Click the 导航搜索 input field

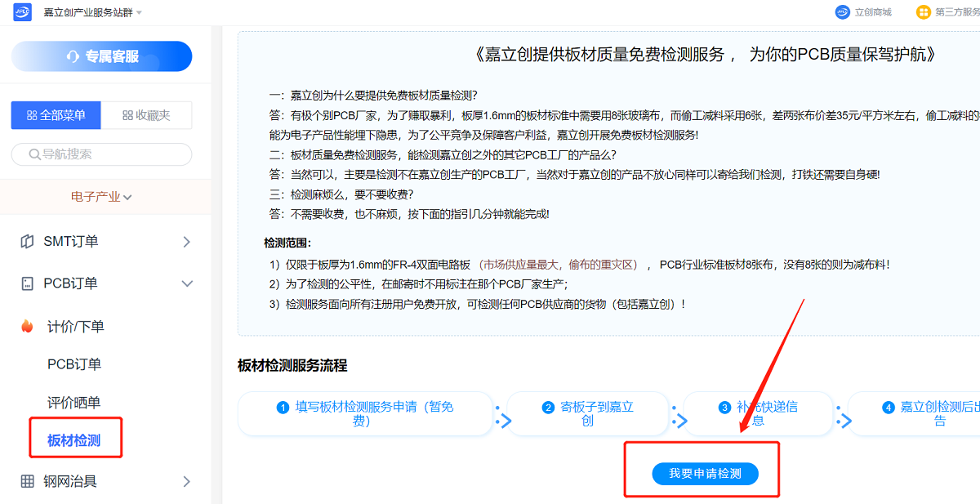click(101, 154)
